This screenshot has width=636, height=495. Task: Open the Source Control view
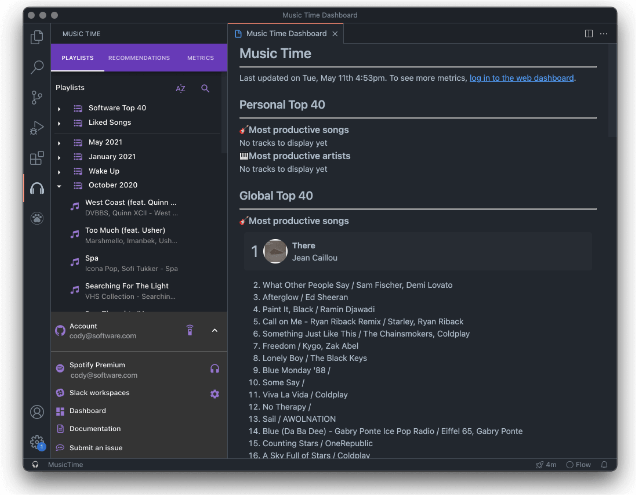coord(37,97)
